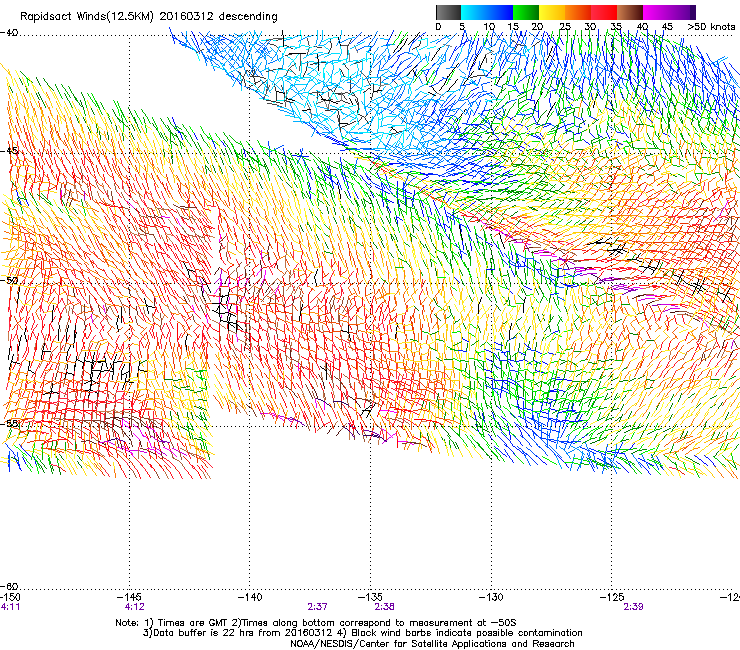Click the '>50 knots' legend label
Viewport: 740px width, 650px height.
[711, 26]
